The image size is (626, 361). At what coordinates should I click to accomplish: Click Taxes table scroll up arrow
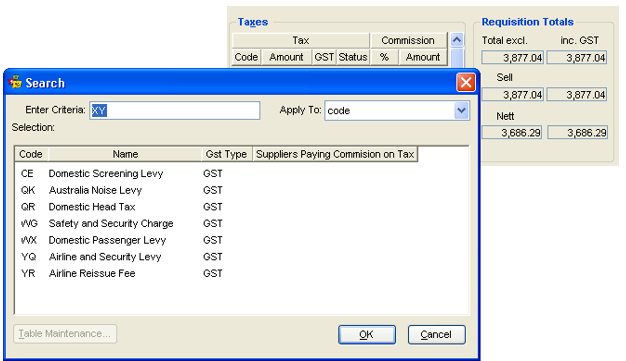pos(457,40)
